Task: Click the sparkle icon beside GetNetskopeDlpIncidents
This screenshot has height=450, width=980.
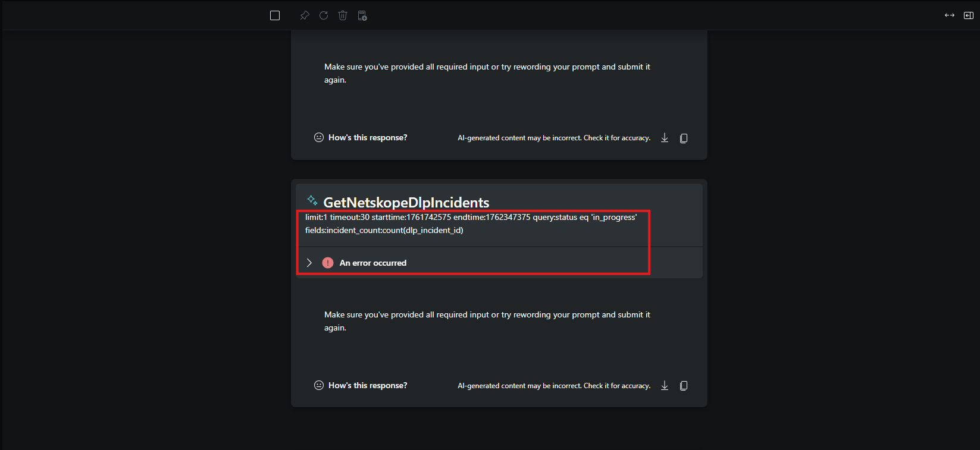Action: click(x=312, y=200)
